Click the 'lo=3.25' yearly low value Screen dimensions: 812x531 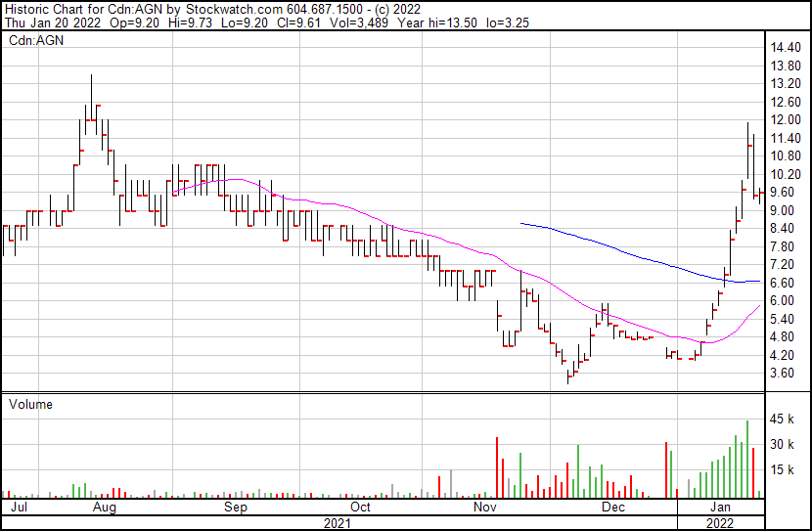tap(508, 22)
